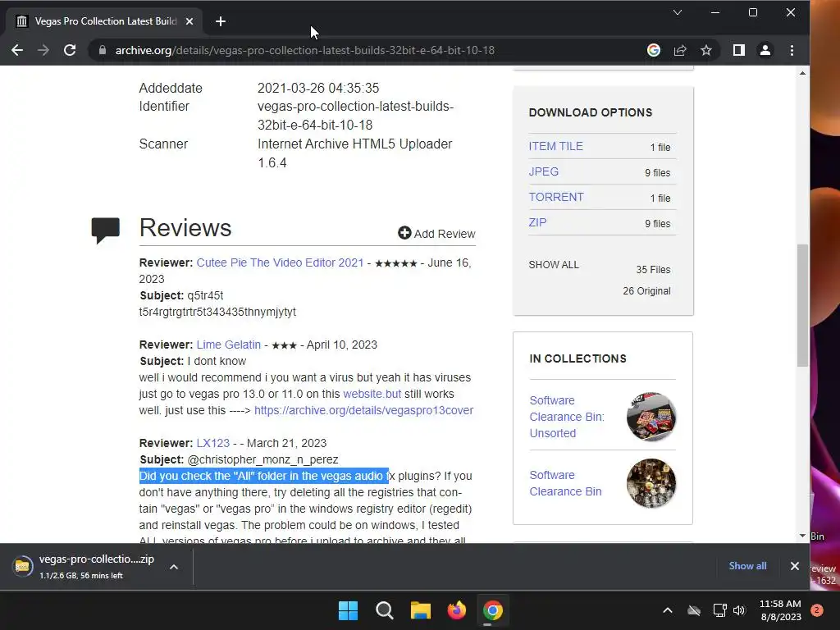Follow the website.but link
Screen dimensions: 840x630
click(x=372, y=394)
